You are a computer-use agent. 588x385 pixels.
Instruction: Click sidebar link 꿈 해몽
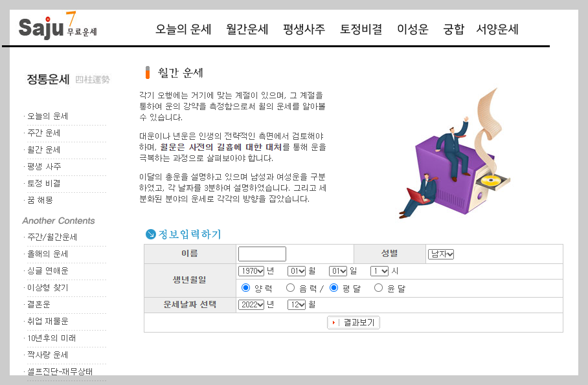[x=40, y=200]
